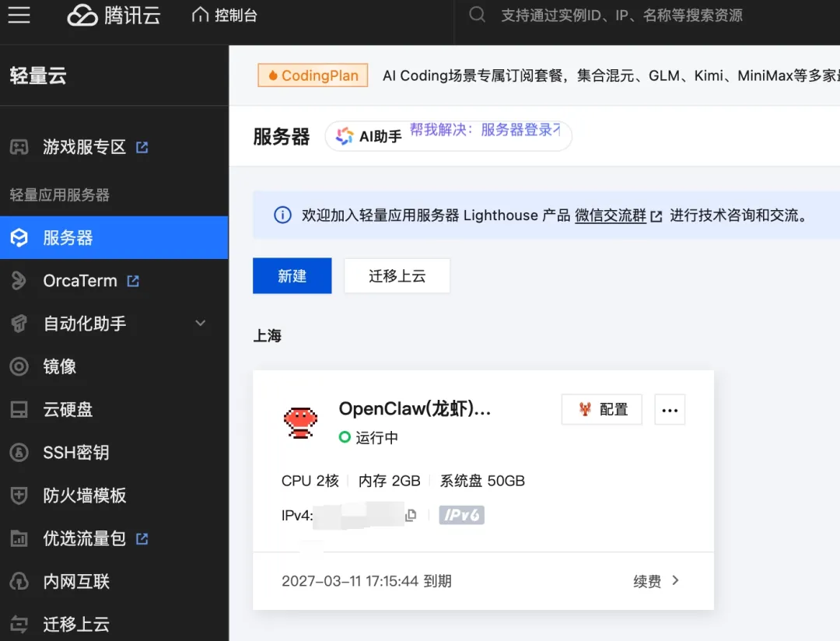The height and width of the screenshot is (641, 840).
Task: Open the hamburger navigation menu
Action: tap(19, 15)
